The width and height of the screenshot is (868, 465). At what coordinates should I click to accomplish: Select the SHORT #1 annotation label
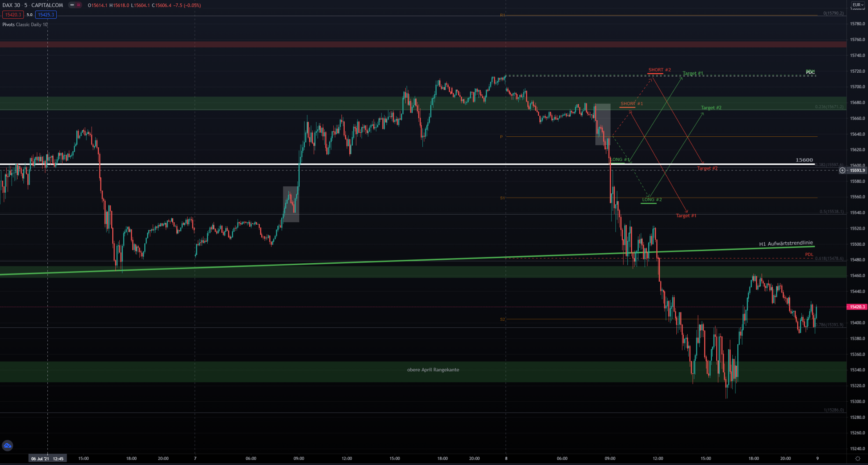(x=632, y=104)
